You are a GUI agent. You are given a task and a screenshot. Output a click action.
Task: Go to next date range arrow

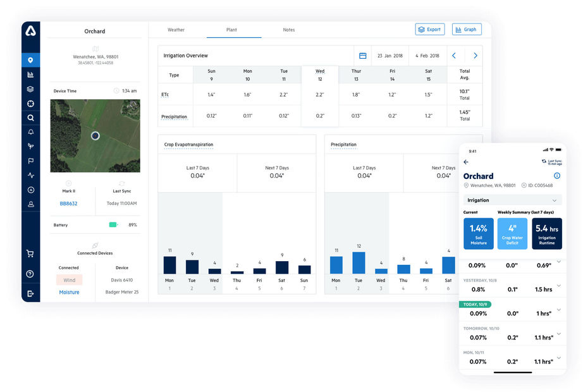click(x=475, y=56)
